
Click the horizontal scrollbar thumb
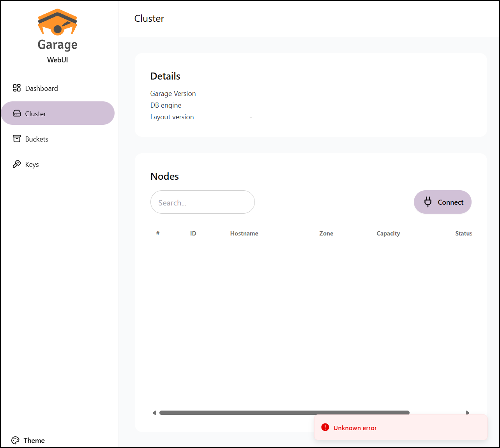click(x=284, y=413)
